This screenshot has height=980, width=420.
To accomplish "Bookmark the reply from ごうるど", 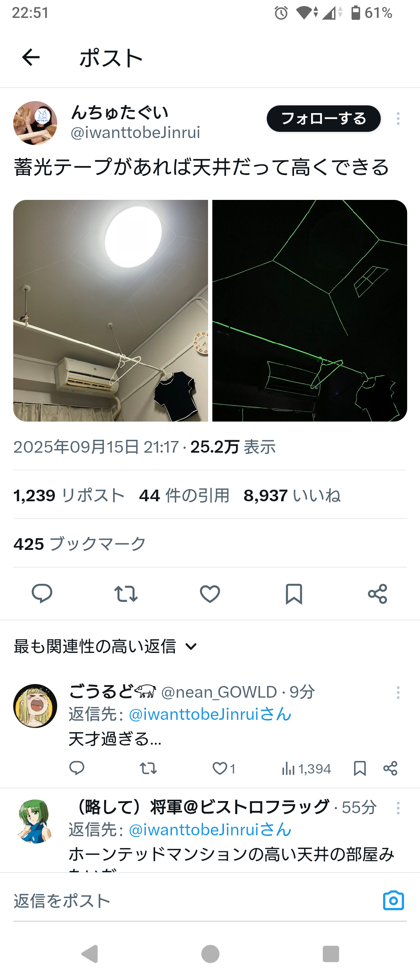I will pyautogui.click(x=360, y=768).
